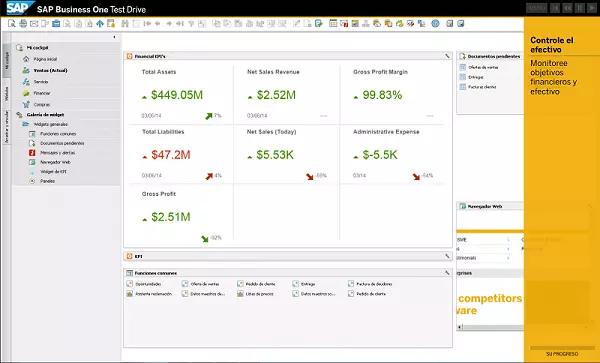
Task: Click the document with green arrow toolbar icon
Action: [319, 24]
